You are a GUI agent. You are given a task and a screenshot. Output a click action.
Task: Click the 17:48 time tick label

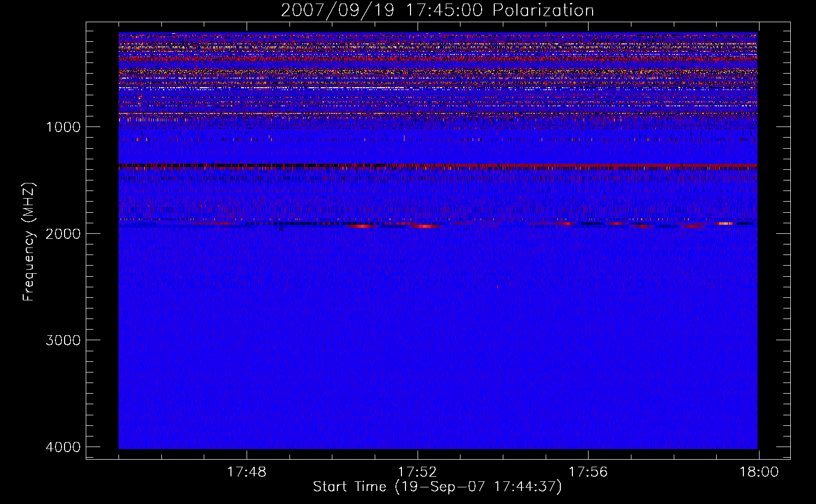pyautogui.click(x=247, y=472)
